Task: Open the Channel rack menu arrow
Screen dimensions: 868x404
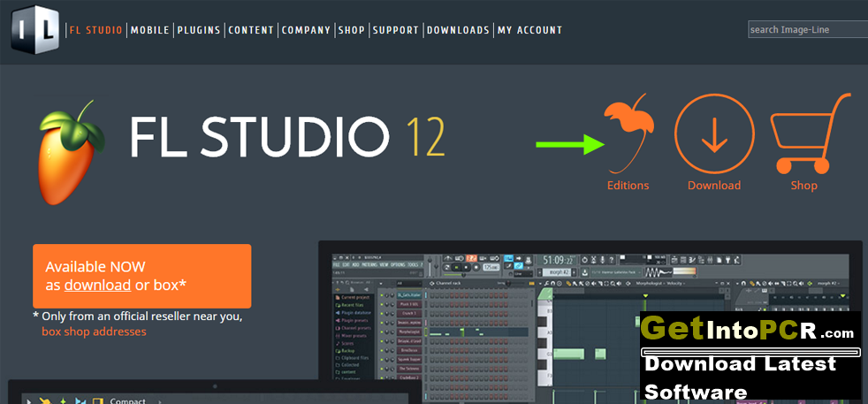Action: point(381,284)
